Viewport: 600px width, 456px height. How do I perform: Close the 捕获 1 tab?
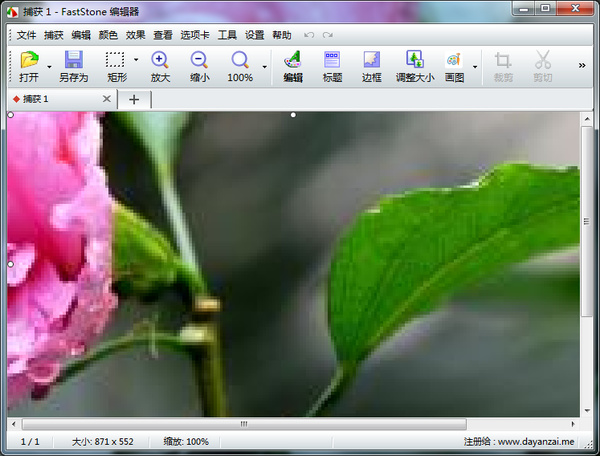[107, 99]
